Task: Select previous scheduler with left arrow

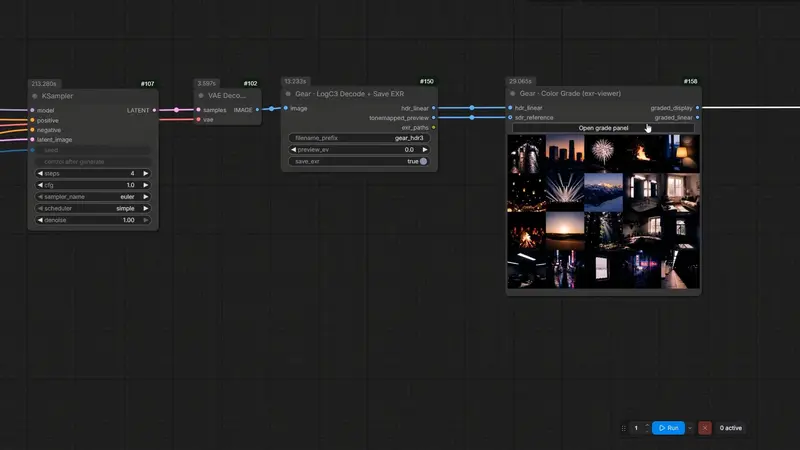Action: pos(40,208)
